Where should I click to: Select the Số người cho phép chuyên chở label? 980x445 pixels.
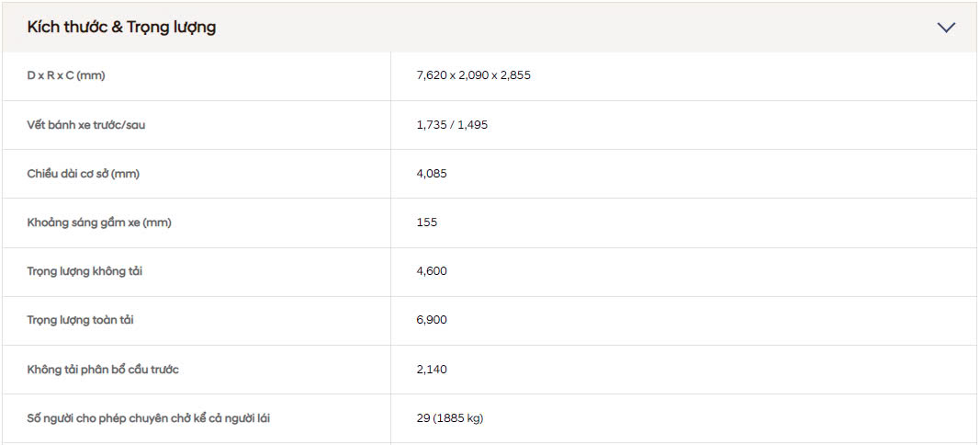(x=148, y=418)
